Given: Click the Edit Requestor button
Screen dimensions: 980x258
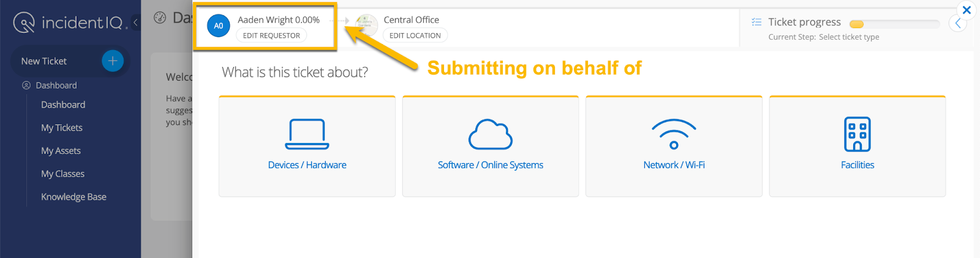Looking at the screenshot, I should tap(271, 35).
